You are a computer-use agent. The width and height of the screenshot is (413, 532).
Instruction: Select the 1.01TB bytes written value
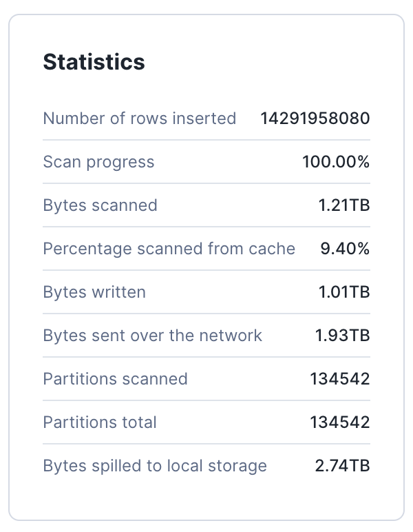pos(344,292)
